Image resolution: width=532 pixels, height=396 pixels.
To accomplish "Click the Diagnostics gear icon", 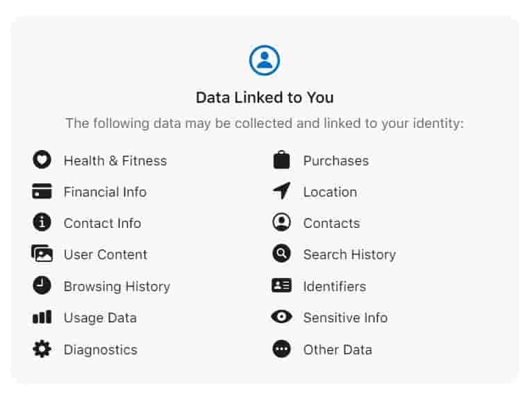I will click(42, 349).
